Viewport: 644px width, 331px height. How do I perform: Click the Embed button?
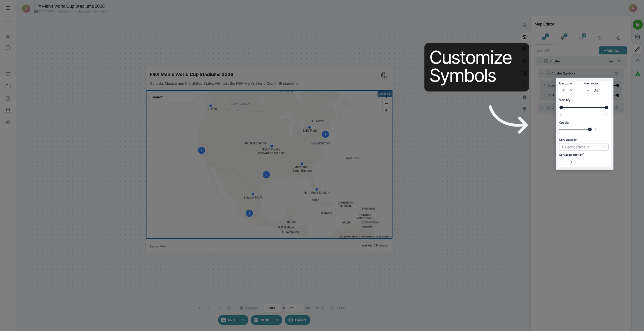click(297, 320)
